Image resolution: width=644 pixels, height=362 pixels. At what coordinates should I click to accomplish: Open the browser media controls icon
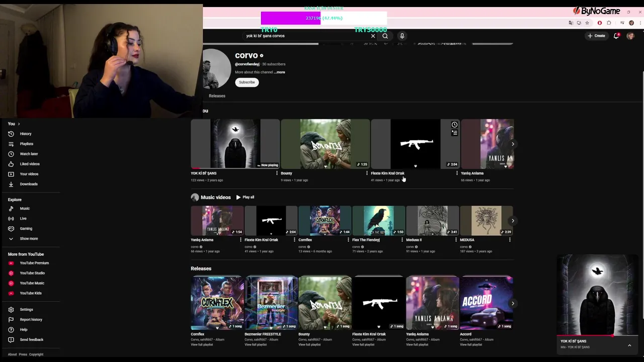pyautogui.click(x=622, y=23)
